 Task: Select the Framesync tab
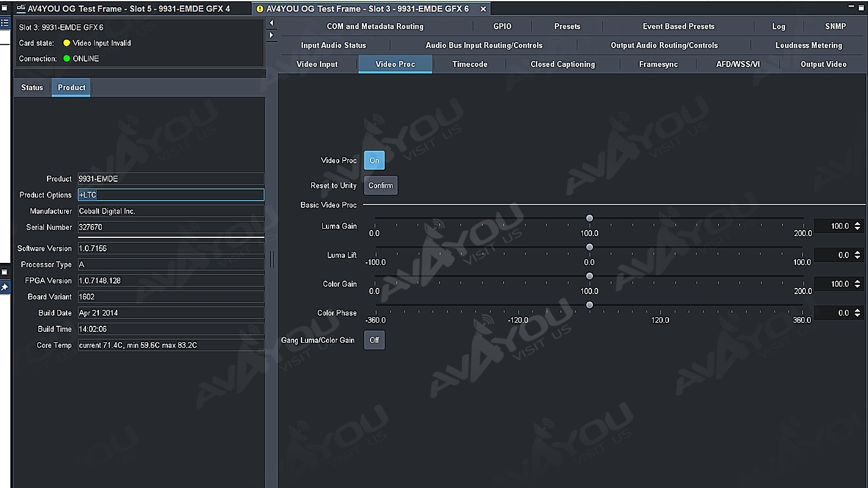658,64
